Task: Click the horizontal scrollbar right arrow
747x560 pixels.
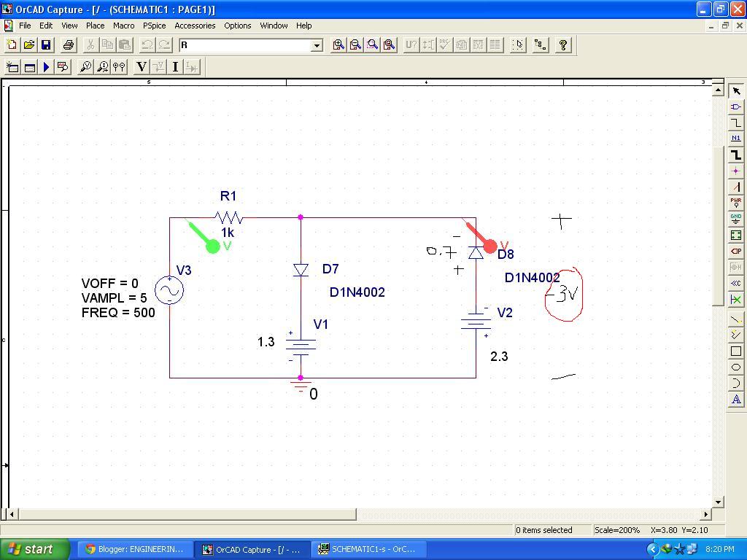Action: coord(706,514)
